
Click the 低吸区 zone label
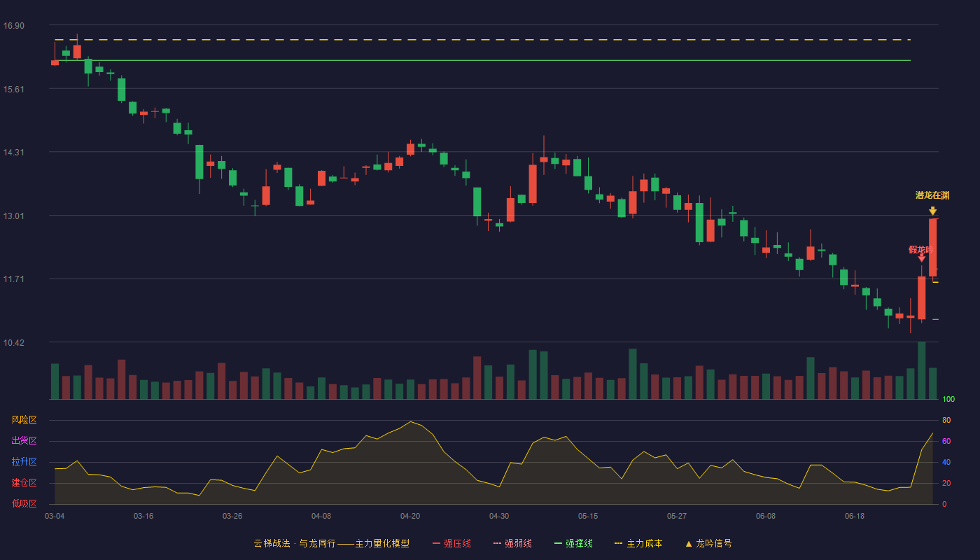coord(24,503)
